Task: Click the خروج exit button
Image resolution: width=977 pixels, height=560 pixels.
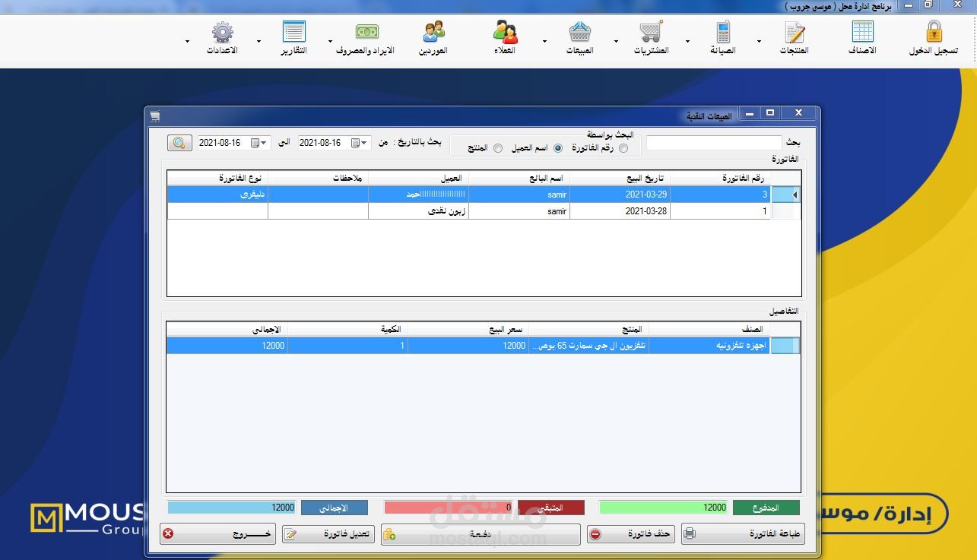Action: tap(217, 534)
